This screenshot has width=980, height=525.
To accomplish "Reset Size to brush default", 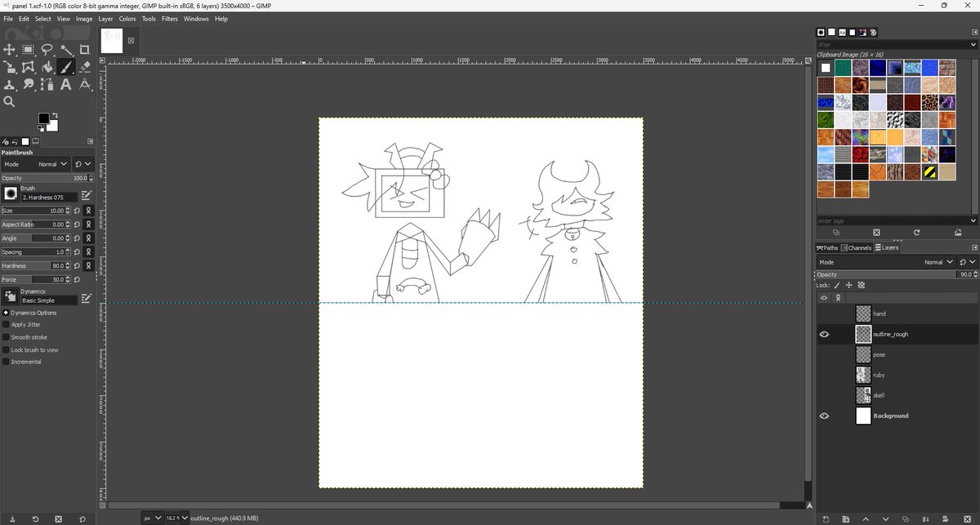I will 77,211.
